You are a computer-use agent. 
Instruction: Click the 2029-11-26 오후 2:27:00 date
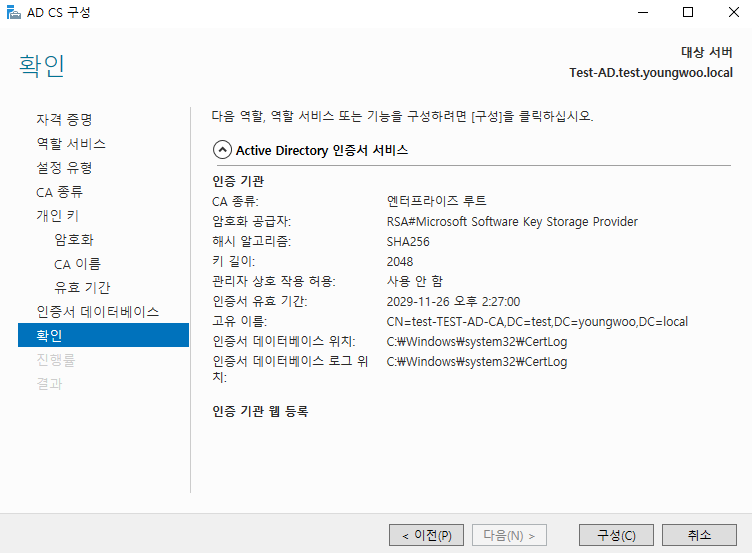(453, 302)
